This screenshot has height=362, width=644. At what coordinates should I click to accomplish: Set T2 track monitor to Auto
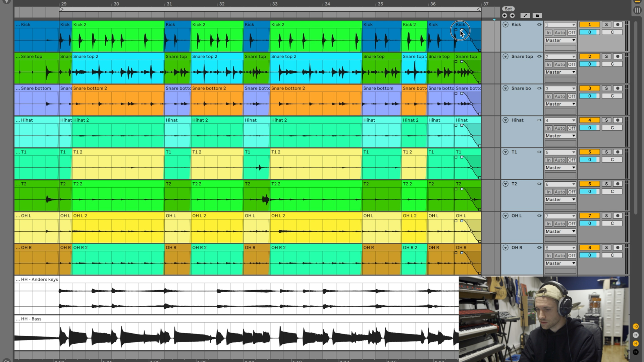[x=559, y=192]
